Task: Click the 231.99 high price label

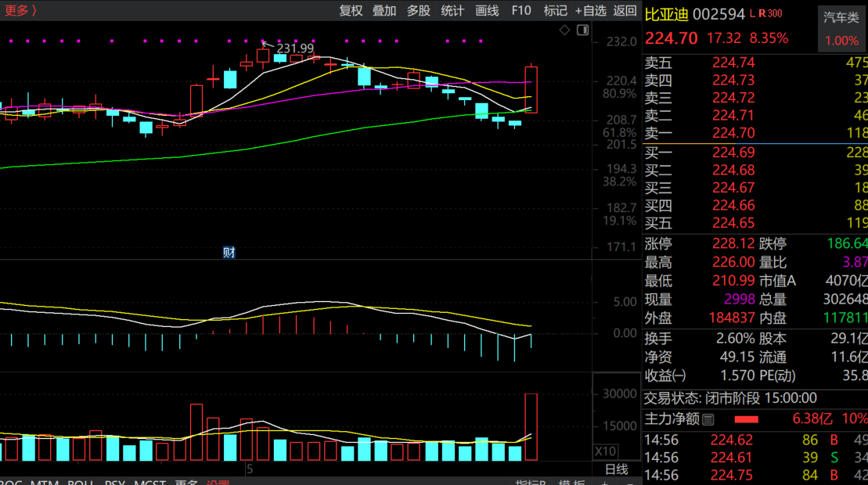Action: pos(295,48)
